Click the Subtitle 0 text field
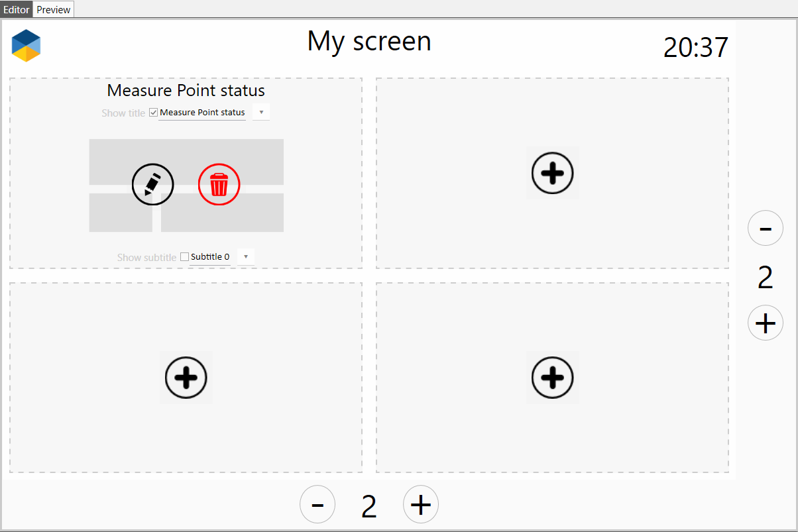 [210, 257]
